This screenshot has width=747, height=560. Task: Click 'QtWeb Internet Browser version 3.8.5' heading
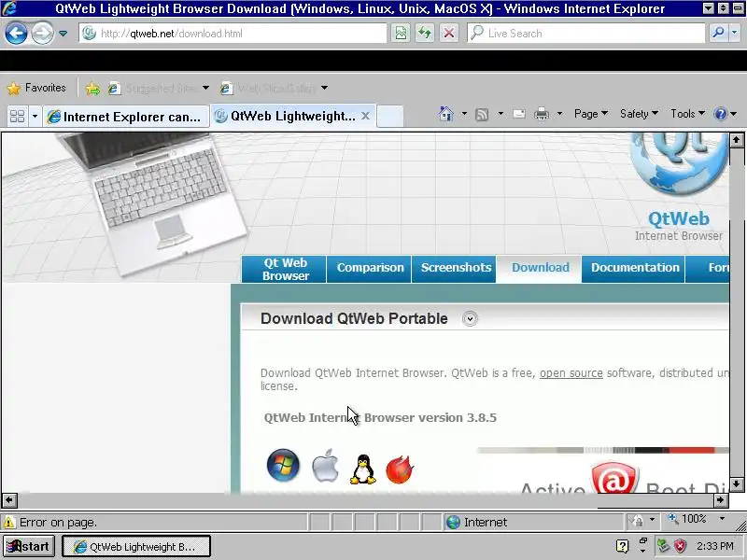pos(380,417)
